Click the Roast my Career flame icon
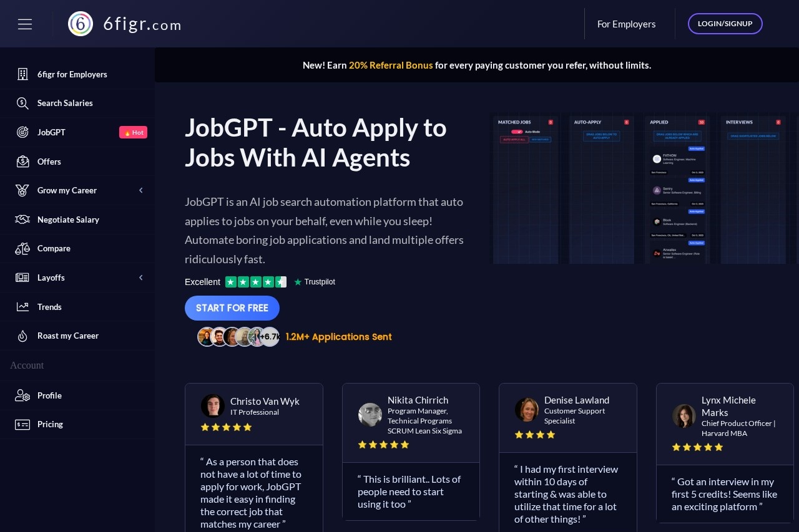799x532 pixels. [22, 336]
